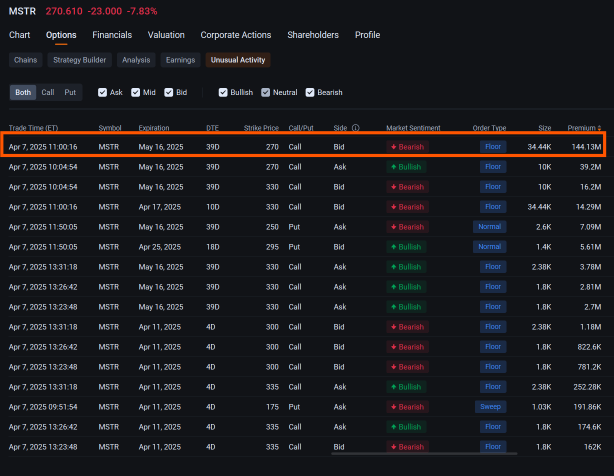
Task: Click the 5.61M premium cell
Action: tap(590, 247)
